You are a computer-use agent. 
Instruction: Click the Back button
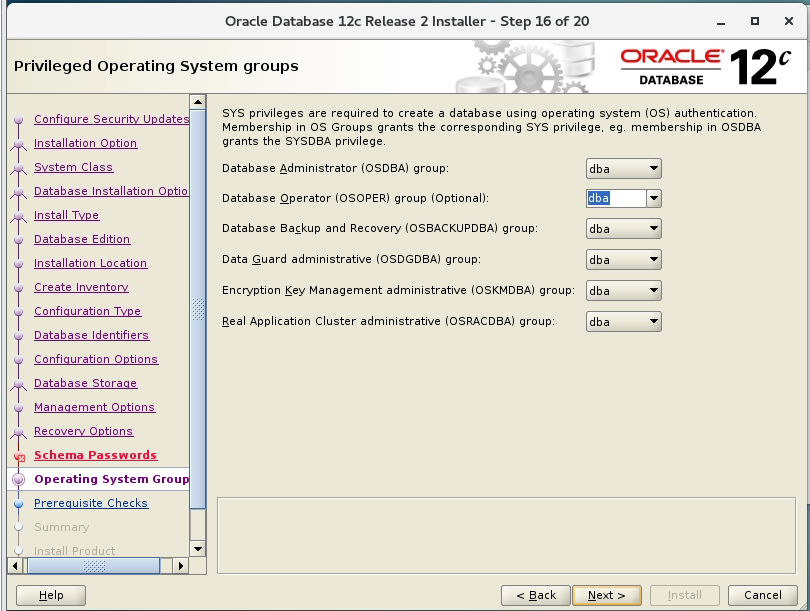536,595
